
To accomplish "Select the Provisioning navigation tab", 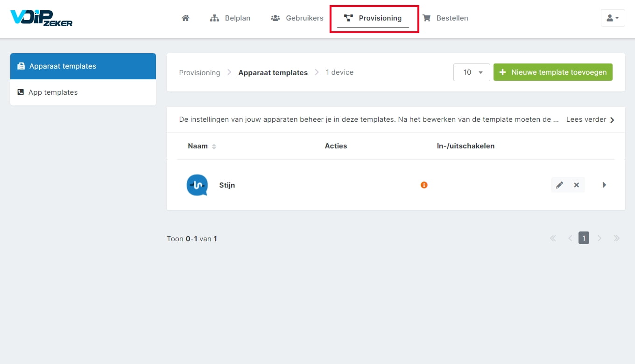I will pos(373,18).
